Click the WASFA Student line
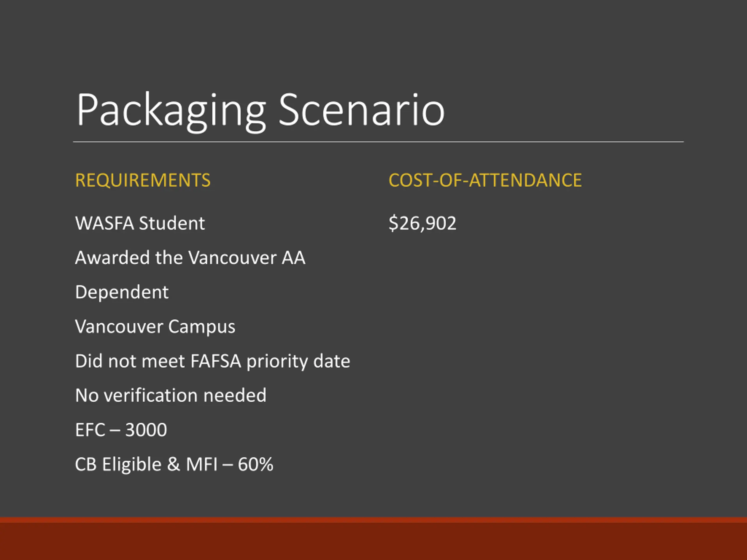 [140, 223]
